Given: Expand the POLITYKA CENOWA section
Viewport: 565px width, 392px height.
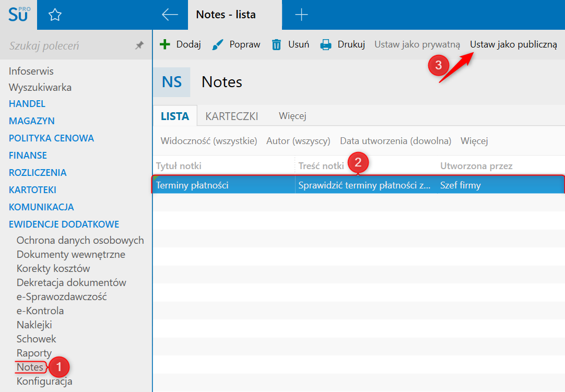Looking at the screenshot, I should point(51,138).
